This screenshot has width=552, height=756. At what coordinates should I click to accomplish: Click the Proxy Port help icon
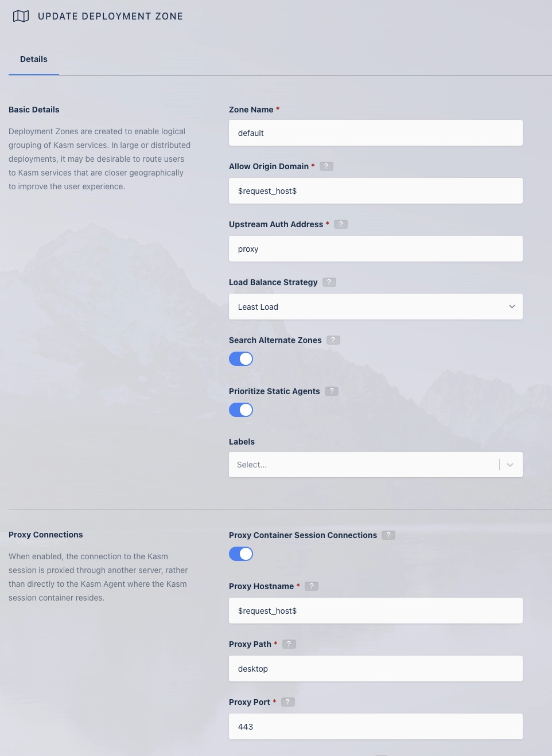[x=288, y=702]
